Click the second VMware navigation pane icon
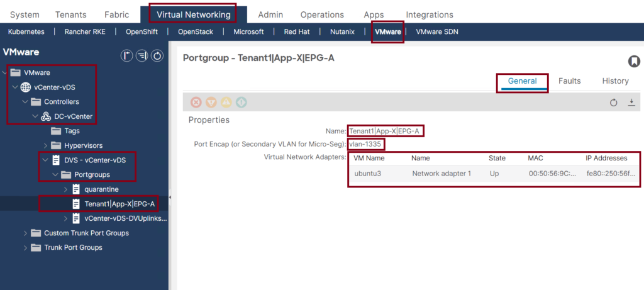The height and width of the screenshot is (290, 644). (142, 55)
